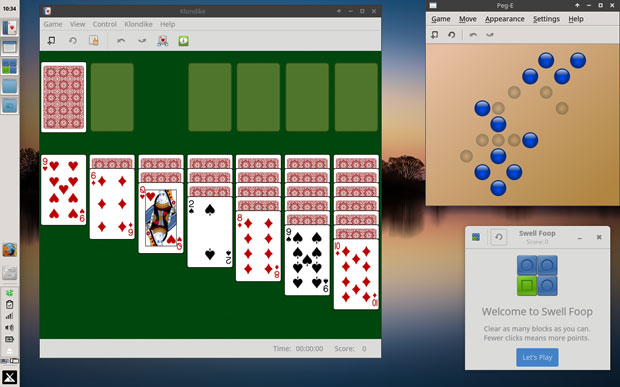Open the Appearance menu in Peg-E
Viewport: 620px width, 387px height.
[x=505, y=19]
